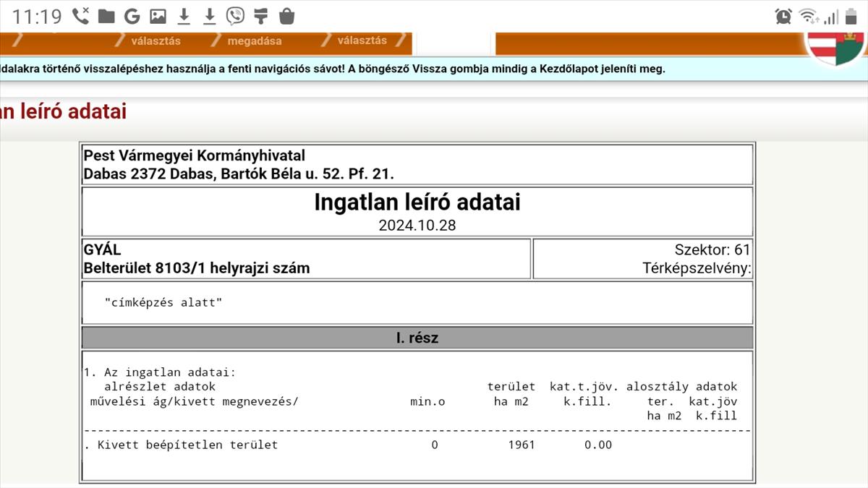Click 'Belterület 8103/1 helyrajzi szám' text

(197, 268)
